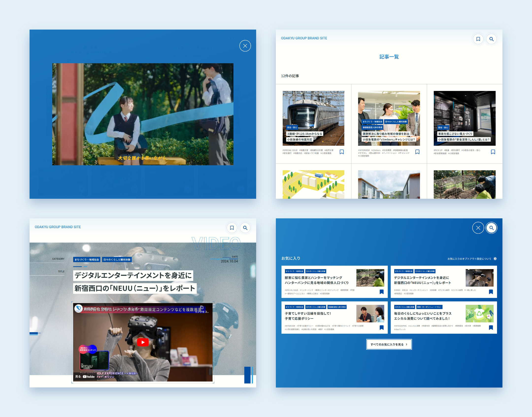This screenshot has height=417, width=532.
Task: Bookmark the earthquake response train article
Action: (342, 152)
